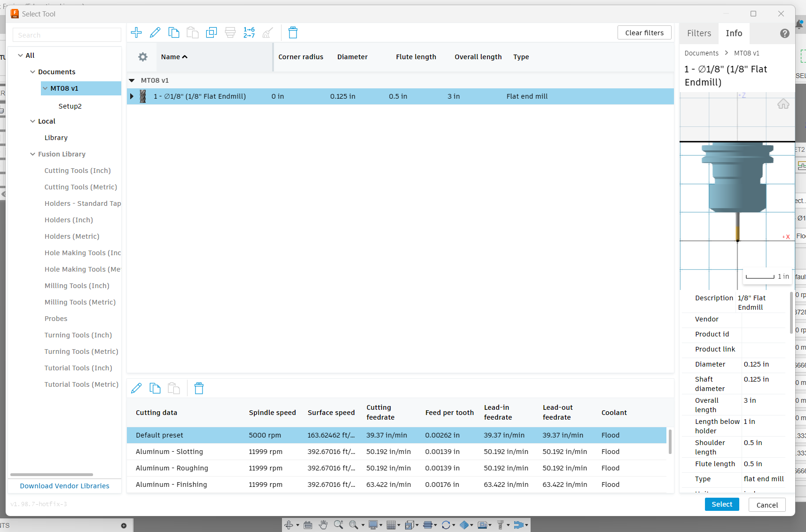Sort by the Flute length column header
This screenshot has width=806, height=532.
coord(416,57)
